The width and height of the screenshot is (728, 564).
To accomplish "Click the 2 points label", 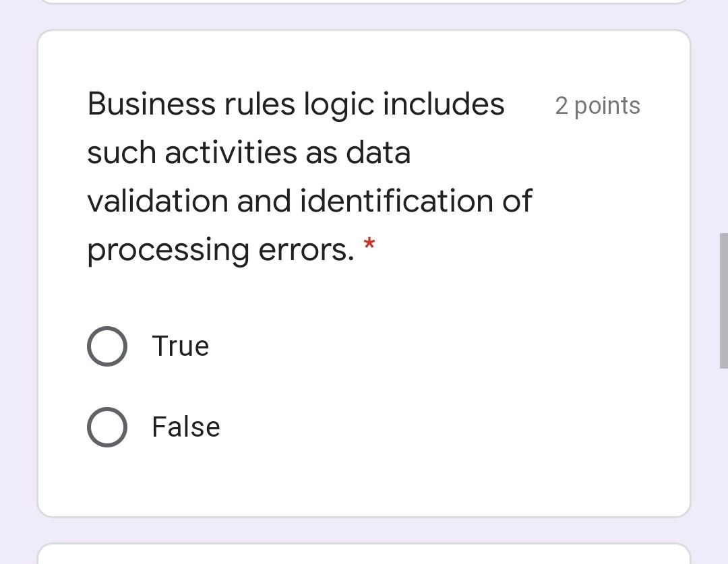I will pyautogui.click(x=597, y=105).
